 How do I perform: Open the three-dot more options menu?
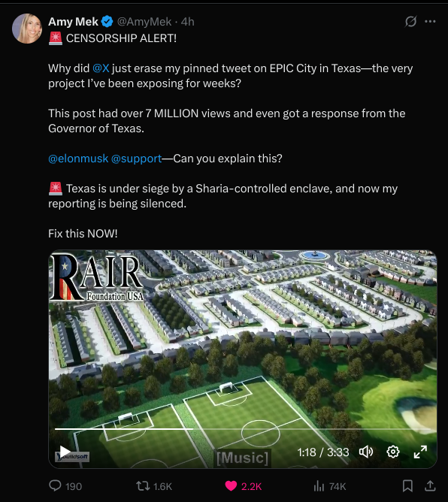430,22
